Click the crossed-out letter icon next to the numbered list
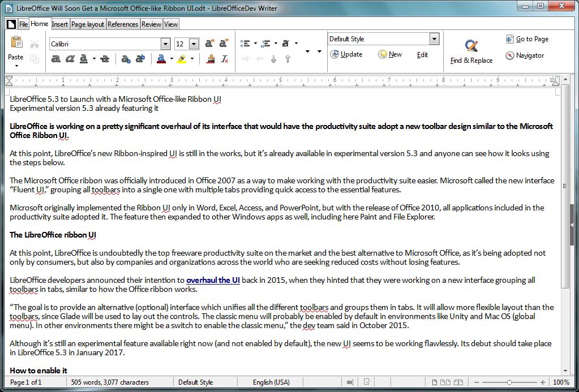This screenshot has width=579, height=392. point(285,44)
